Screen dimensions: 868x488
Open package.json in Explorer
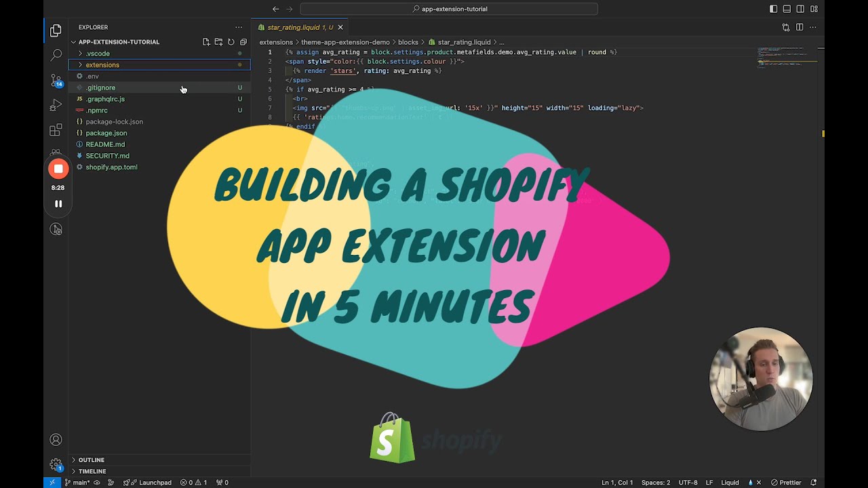tap(159, 133)
